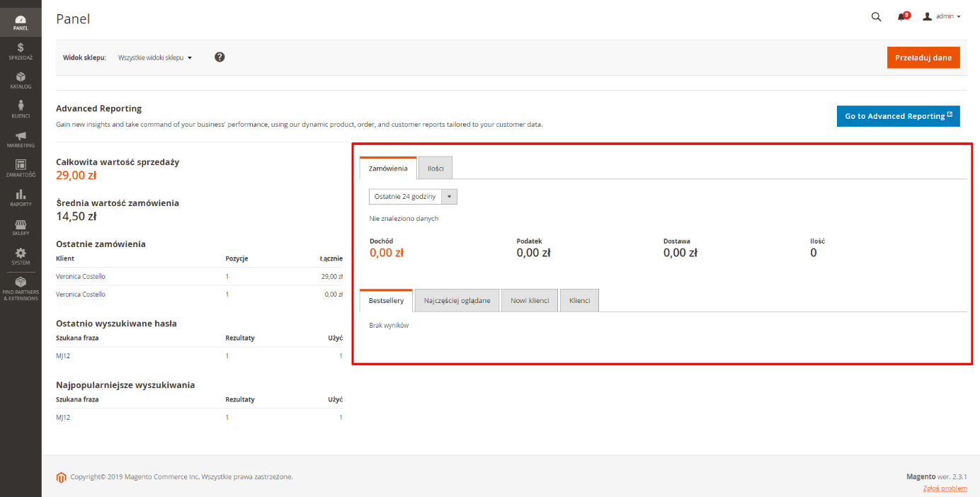980x497 pixels.
Task: Open Veronica Costello order of 0,00 zł
Action: [x=200, y=295]
